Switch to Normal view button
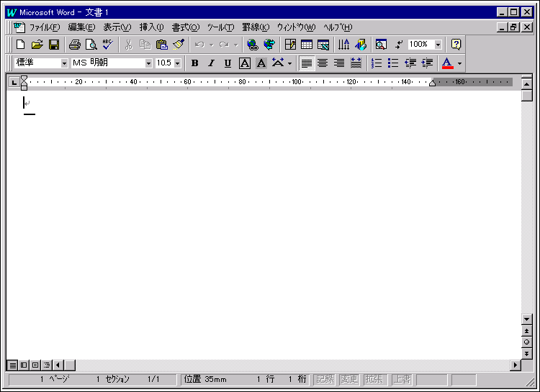Screen dimensions: 540x392 pos(13,365)
